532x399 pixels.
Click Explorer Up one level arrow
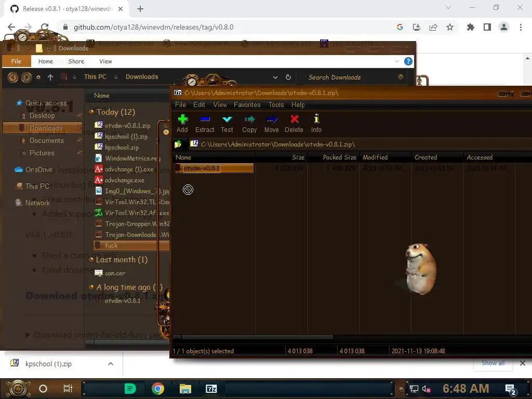click(50, 77)
